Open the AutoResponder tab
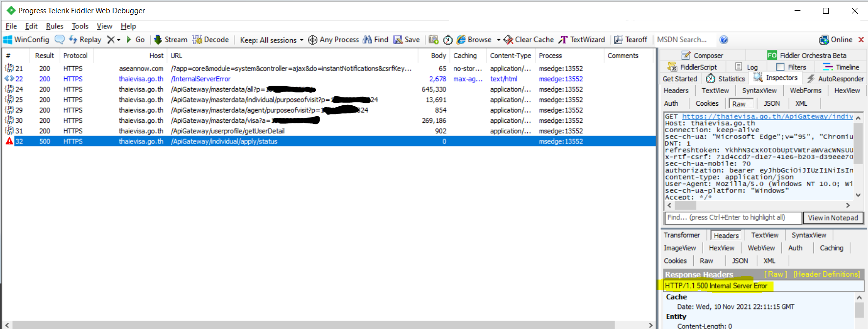The height and width of the screenshot is (329, 868). point(835,79)
